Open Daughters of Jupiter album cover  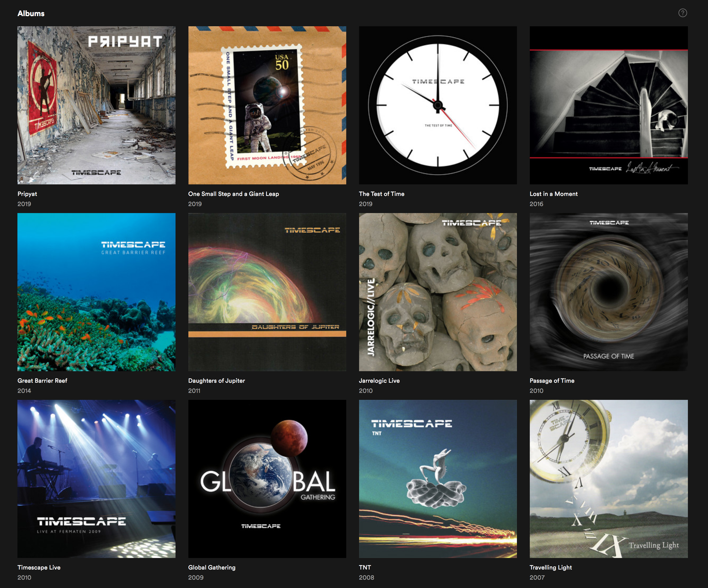click(267, 292)
